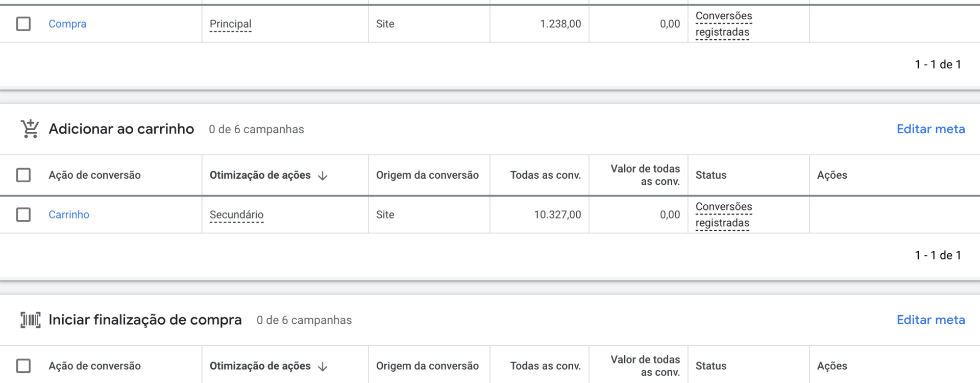
Task: Click Origem da conversão header in carrinho table
Action: click(427, 175)
